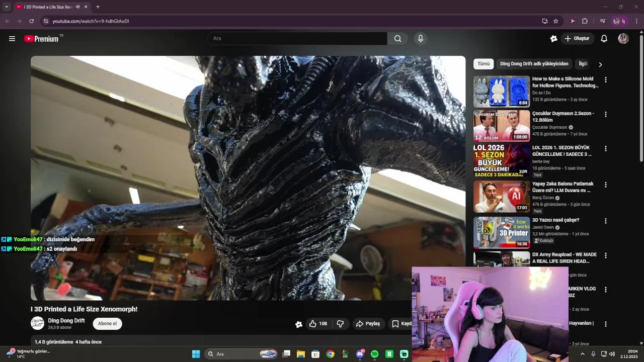Click the YouTube Premium logo
This screenshot has width=644, height=362.
coord(41,39)
